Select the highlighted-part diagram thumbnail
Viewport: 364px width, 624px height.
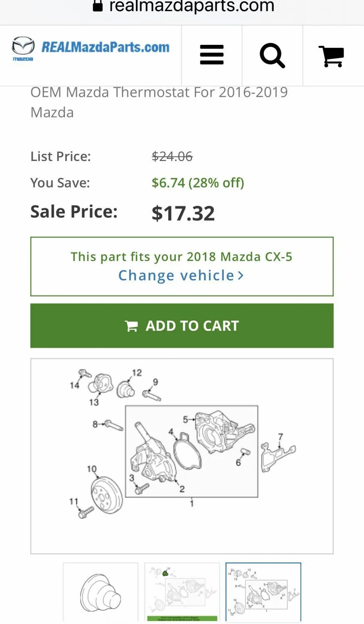(182, 592)
